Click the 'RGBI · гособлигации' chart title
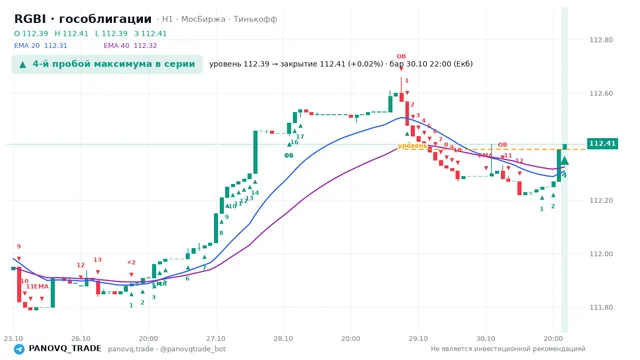640x360 pixels. pos(83,19)
